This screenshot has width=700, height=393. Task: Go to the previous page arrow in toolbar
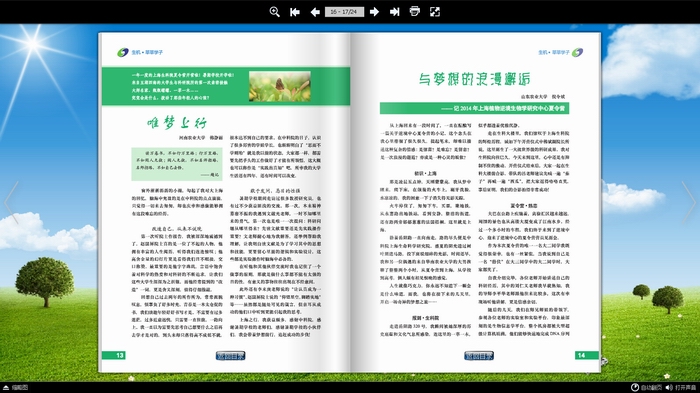click(x=315, y=12)
